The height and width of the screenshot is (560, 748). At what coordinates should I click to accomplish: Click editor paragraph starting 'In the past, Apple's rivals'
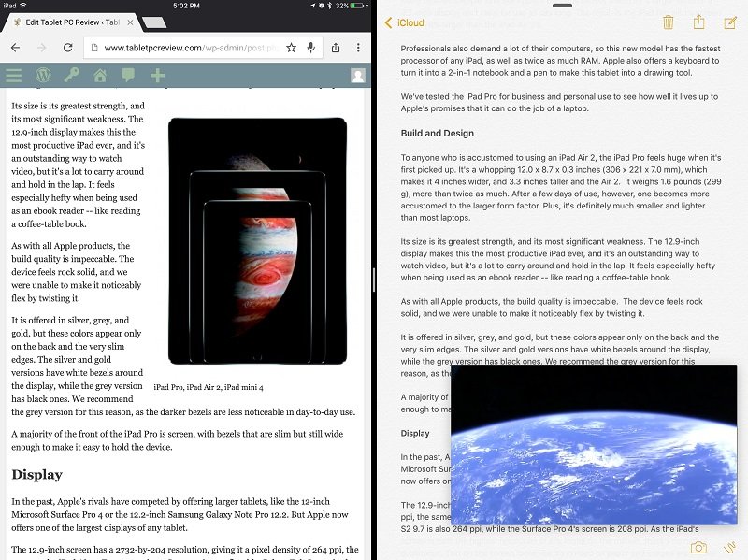coord(180,515)
